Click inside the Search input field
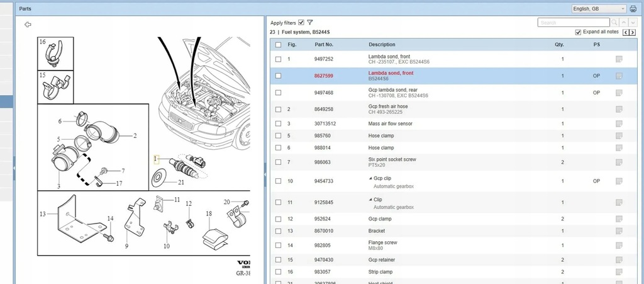The height and width of the screenshot is (284, 644). [574, 23]
